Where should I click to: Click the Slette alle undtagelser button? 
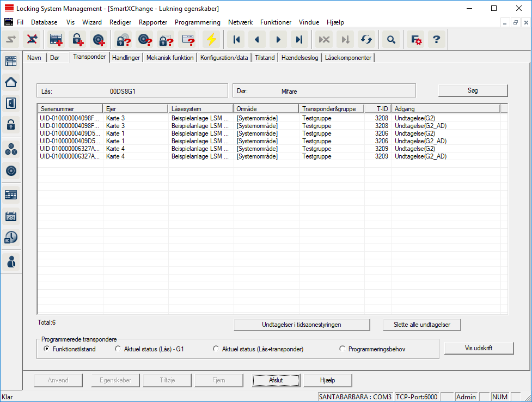point(423,325)
